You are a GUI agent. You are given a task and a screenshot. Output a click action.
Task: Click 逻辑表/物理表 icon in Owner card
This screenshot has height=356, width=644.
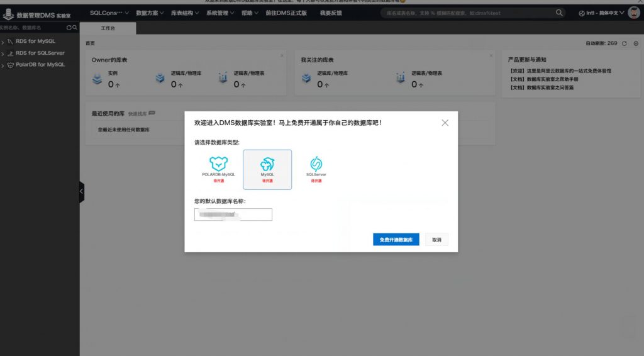223,77
